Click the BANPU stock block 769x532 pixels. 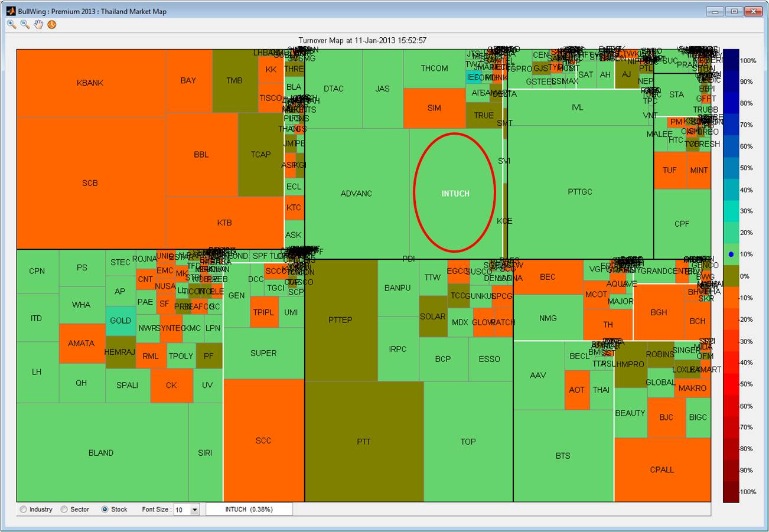click(x=397, y=288)
